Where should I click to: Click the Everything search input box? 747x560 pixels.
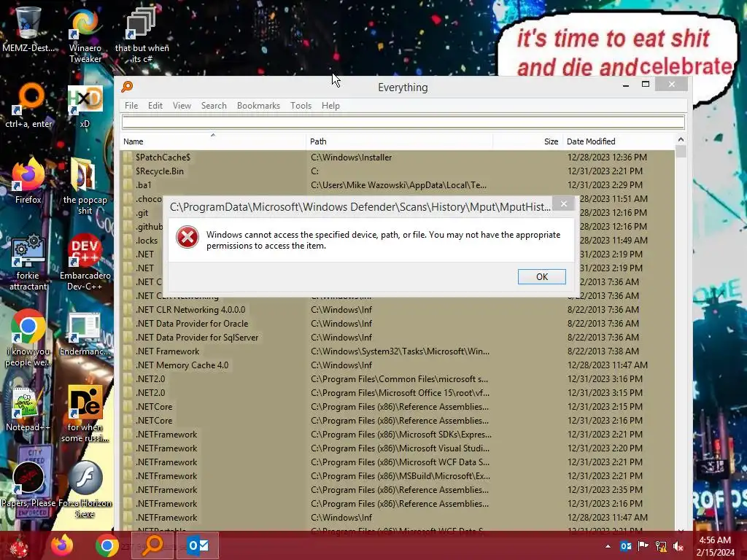tap(403, 122)
